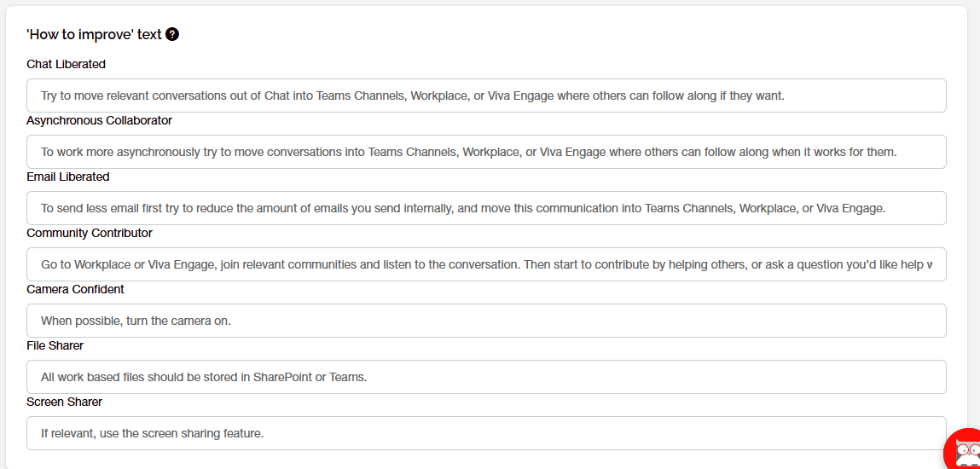Select the Email Liberated input box
This screenshot has height=469, width=980.
pos(486,208)
